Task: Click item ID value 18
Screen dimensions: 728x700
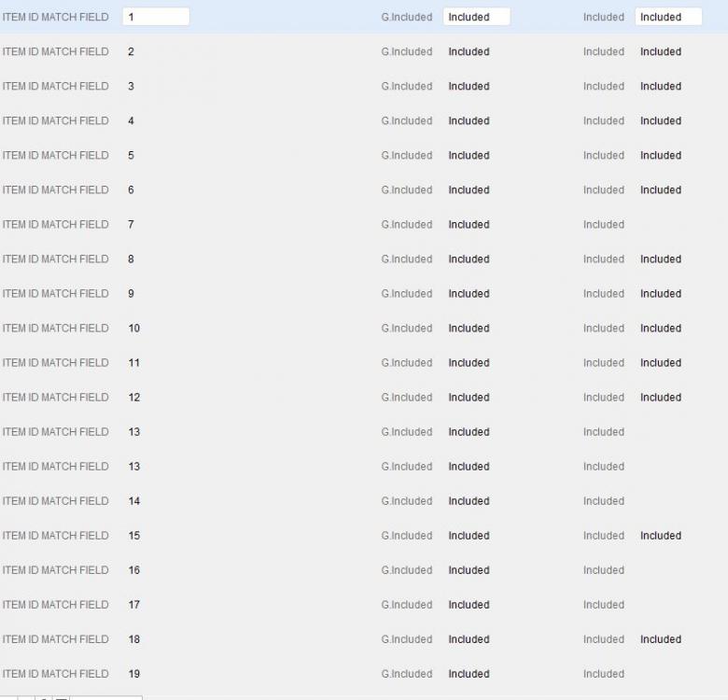Action: click(x=134, y=639)
